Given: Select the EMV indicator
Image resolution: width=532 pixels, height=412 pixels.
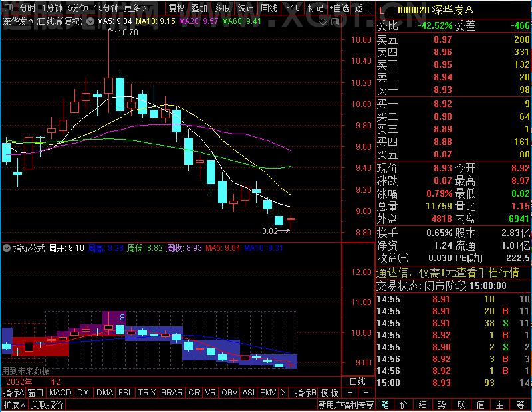Looking at the screenshot, I should coord(268,393).
